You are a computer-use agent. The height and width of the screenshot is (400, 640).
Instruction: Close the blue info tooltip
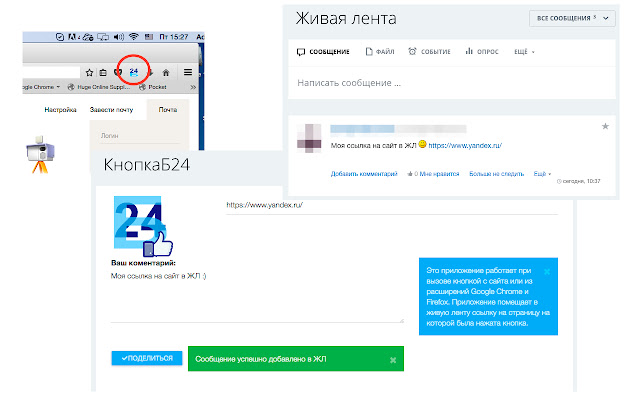coord(547,271)
